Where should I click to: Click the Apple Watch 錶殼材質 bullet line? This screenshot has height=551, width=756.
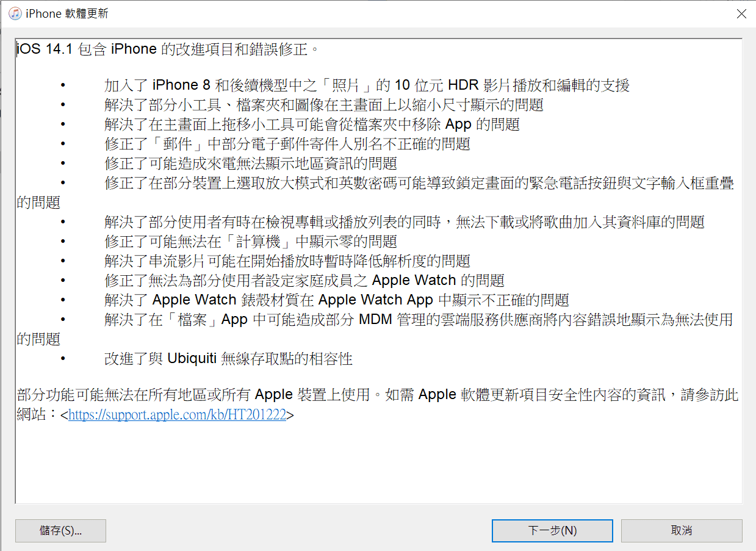click(x=337, y=300)
